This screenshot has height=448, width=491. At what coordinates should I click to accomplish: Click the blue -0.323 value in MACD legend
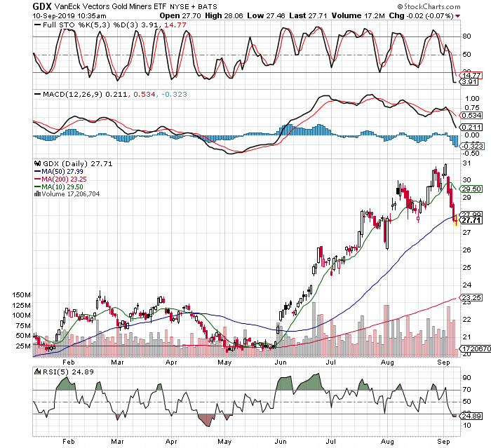click(x=174, y=94)
